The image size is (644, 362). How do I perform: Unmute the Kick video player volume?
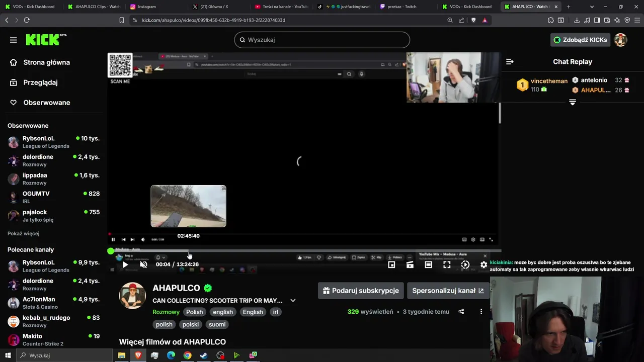tap(143, 264)
